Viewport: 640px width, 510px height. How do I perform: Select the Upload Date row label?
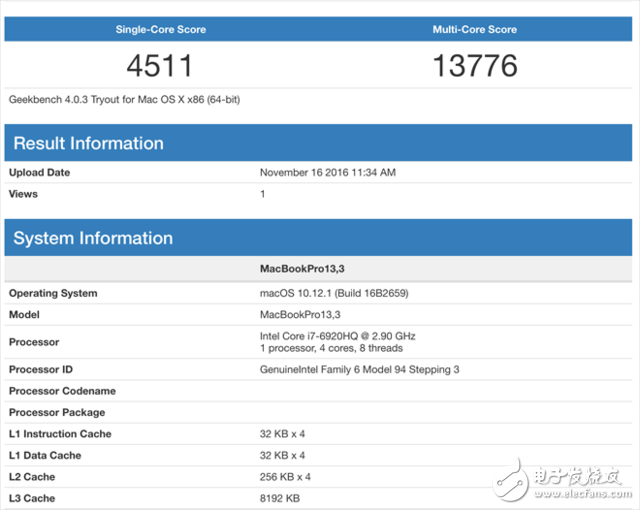(40, 172)
